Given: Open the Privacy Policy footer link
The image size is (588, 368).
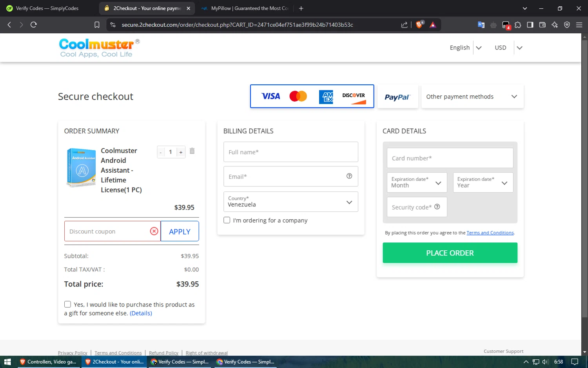Looking at the screenshot, I should [x=73, y=353].
